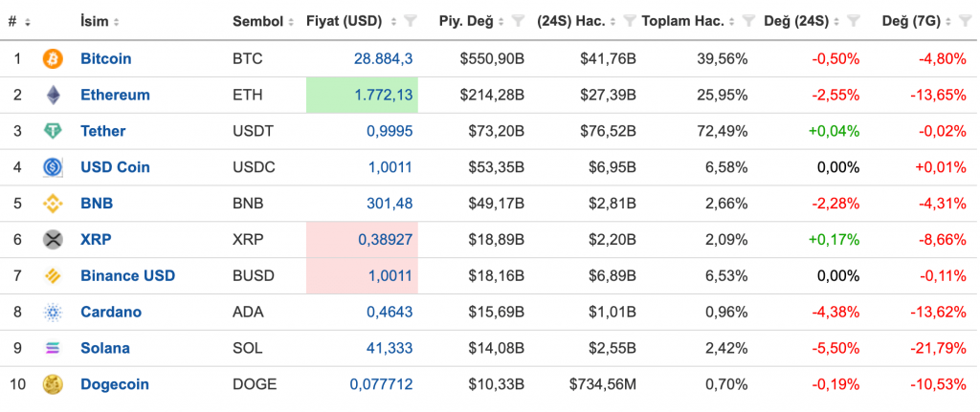
Task: Click the BNB logo icon
Action: (54, 205)
